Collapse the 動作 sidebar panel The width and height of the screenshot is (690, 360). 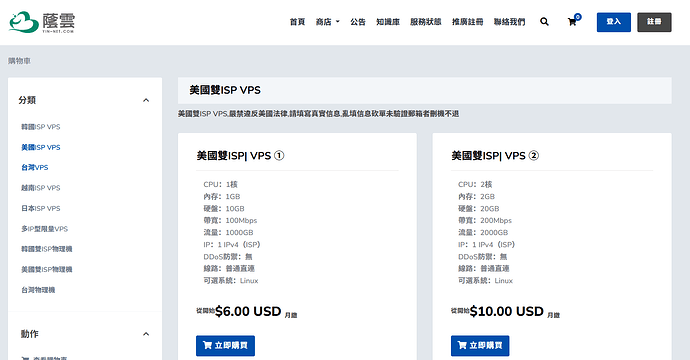[x=146, y=334]
